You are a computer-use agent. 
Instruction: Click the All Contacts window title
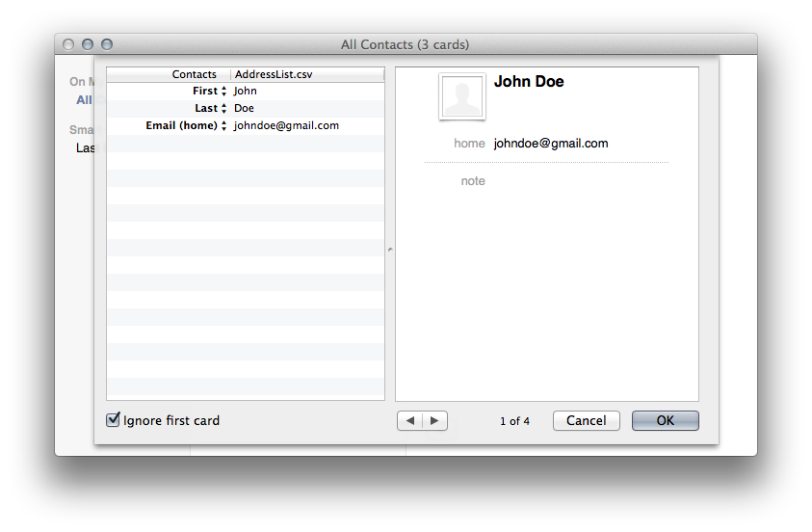click(x=405, y=44)
